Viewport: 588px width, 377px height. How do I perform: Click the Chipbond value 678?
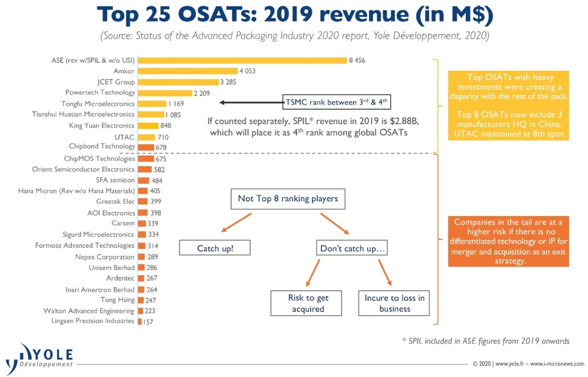(161, 147)
